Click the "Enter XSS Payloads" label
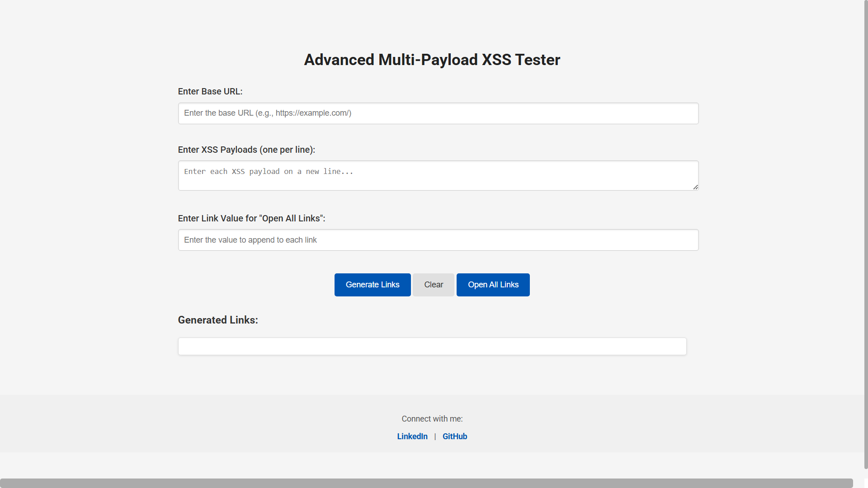Viewport: 868px width, 488px height. 246,150
